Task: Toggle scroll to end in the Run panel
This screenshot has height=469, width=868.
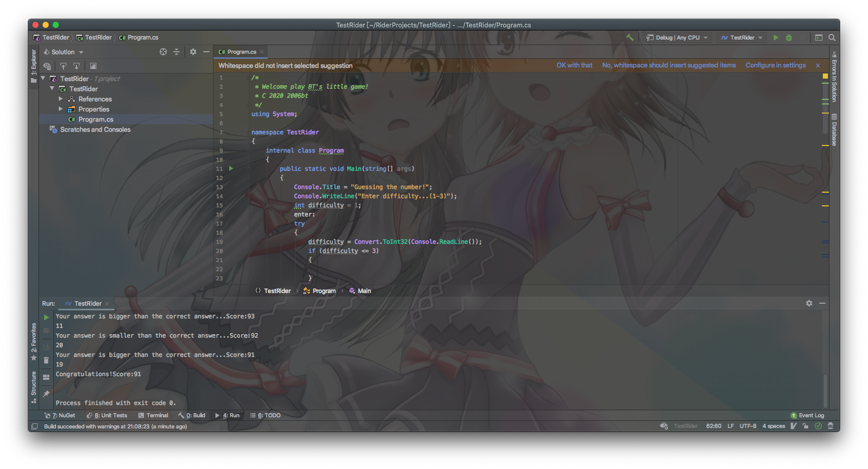Action: 46,347
